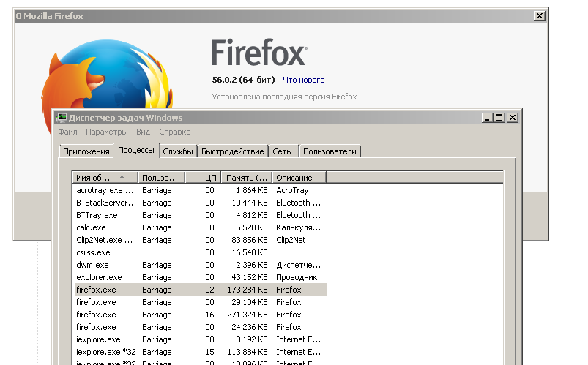Close the Windows Task Manager window
Screen dimensions: 588x365
pos(512,117)
